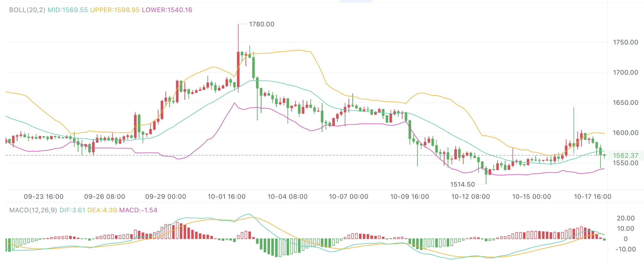Screen dimensions: 644x265
Task: Click the 10-04 08:00 time label
Action: click(x=287, y=197)
